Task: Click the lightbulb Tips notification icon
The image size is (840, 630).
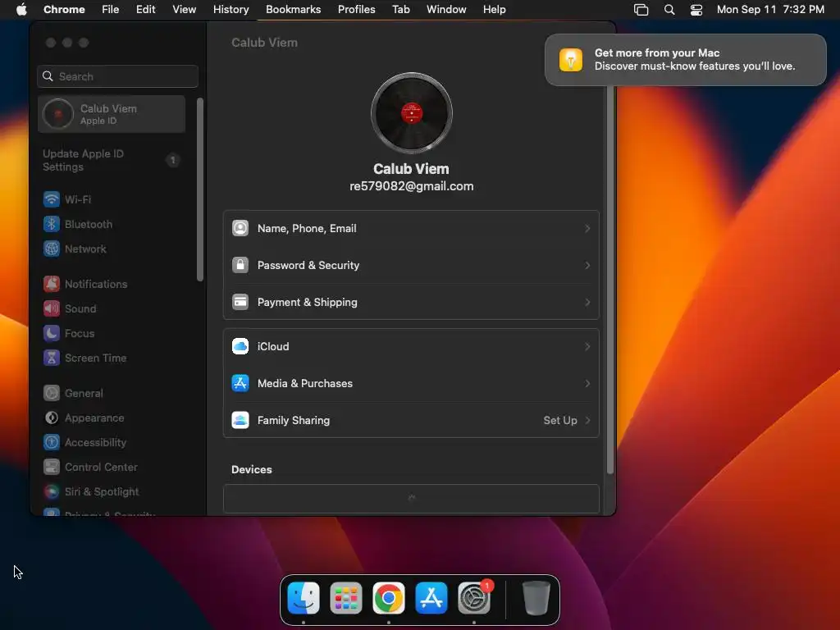Action: (571, 59)
